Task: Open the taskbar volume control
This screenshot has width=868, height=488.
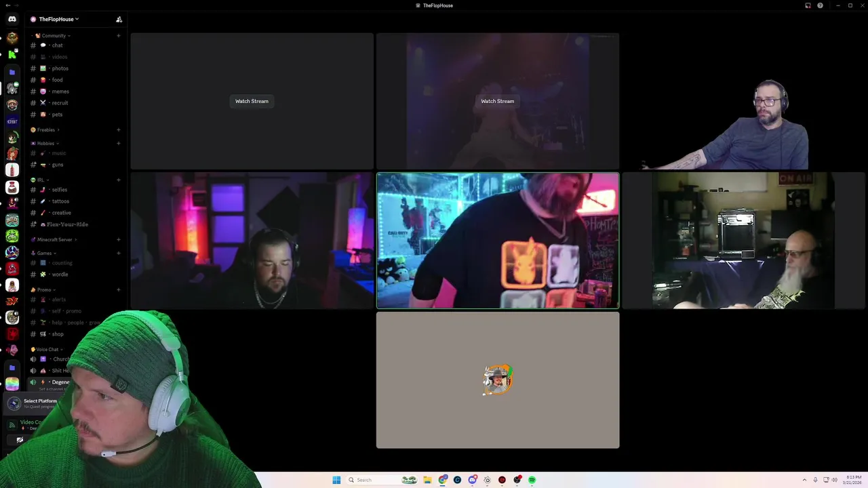Action: (834, 480)
